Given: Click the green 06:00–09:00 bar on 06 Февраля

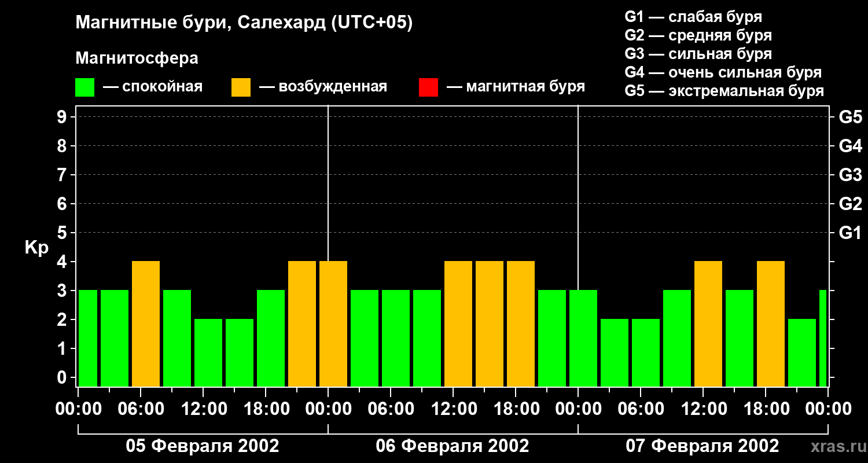Looking at the screenshot, I should (396, 339).
